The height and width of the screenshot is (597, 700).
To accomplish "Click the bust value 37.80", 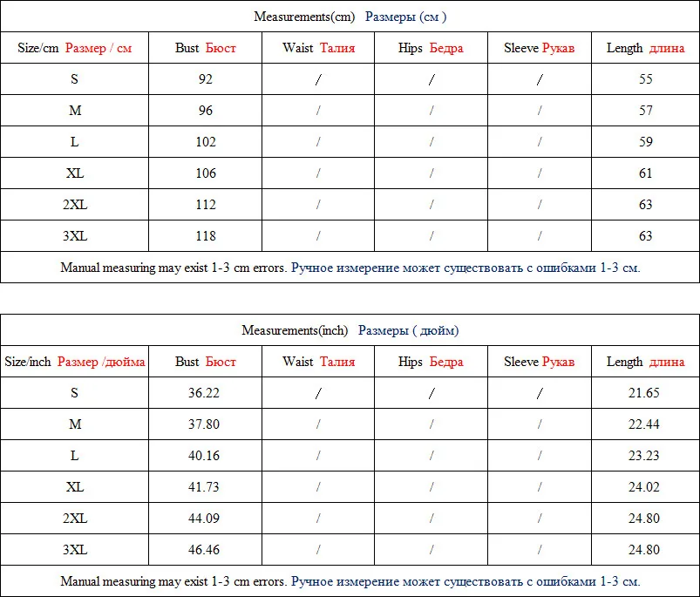I will [204, 424].
